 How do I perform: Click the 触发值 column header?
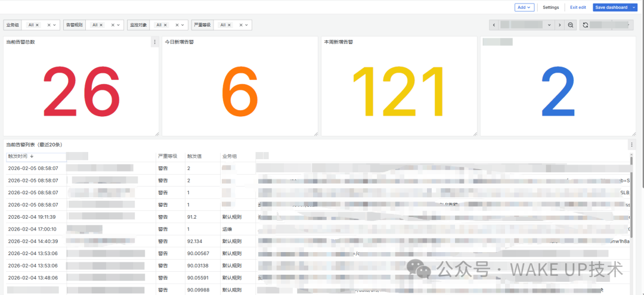point(194,156)
